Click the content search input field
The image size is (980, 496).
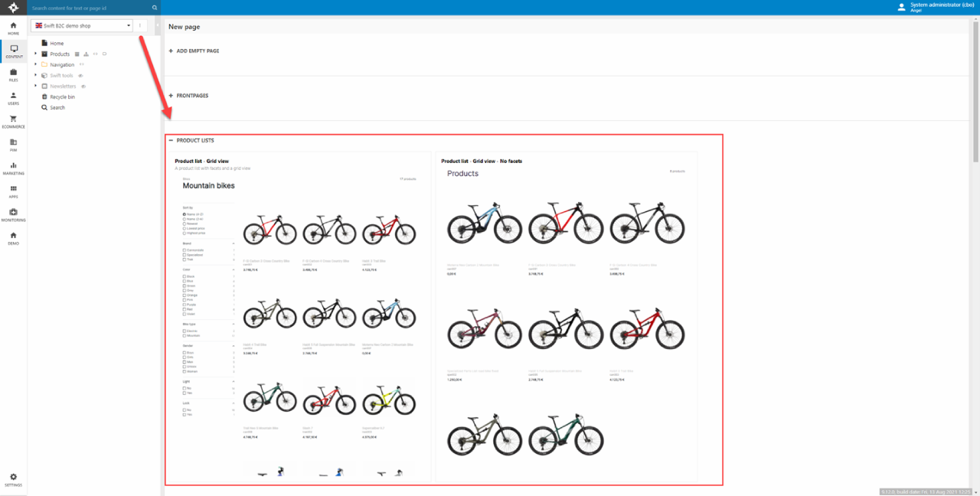coord(88,8)
